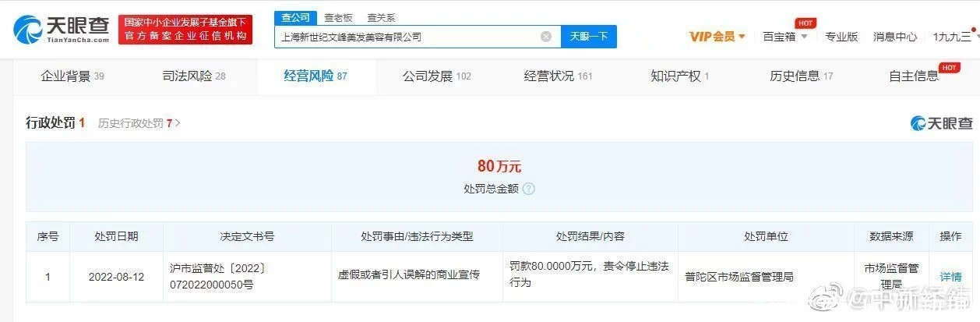Image resolution: width=980 pixels, height=322 pixels.
Task: Click the 天眼一下 search button
Action: 589,37
